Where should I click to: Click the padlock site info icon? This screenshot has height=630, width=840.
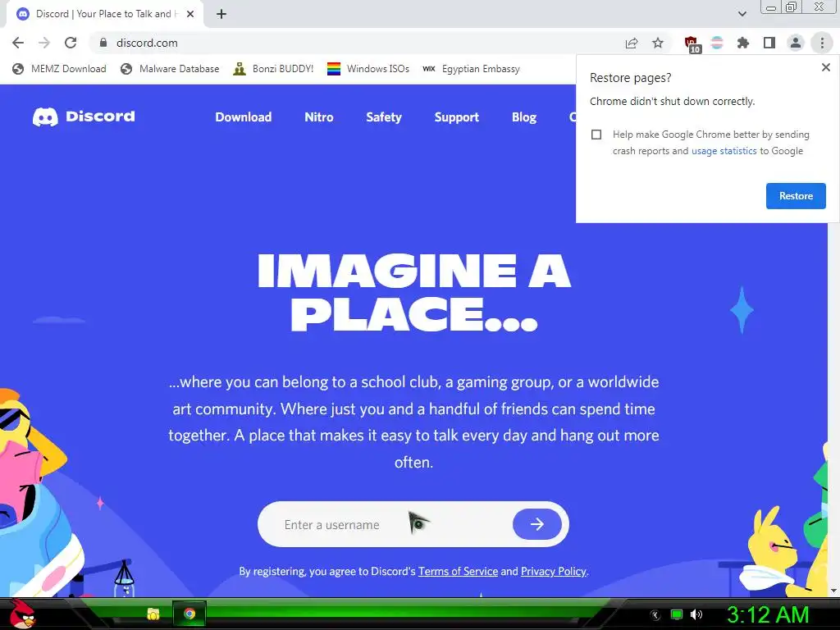[x=103, y=43]
